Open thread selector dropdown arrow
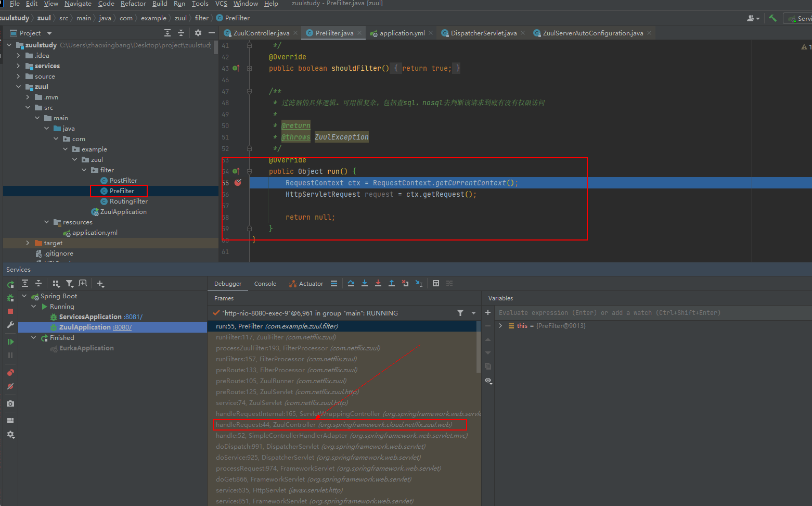The height and width of the screenshot is (506, 812). pos(473,313)
